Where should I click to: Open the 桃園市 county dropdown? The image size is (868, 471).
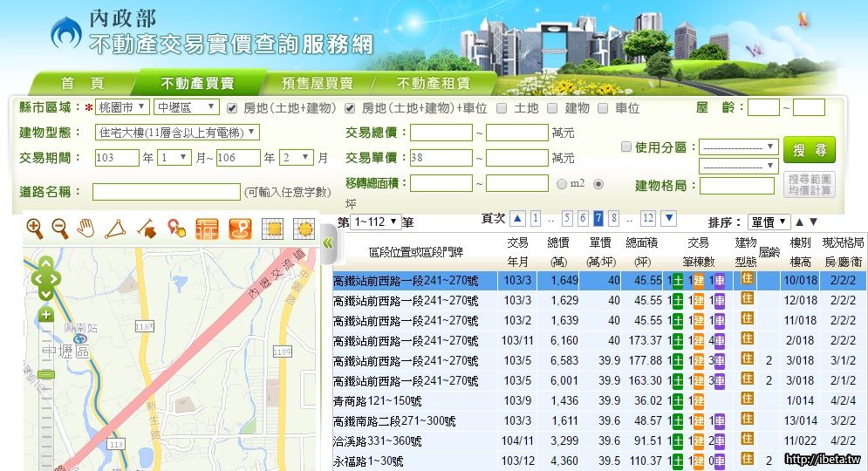(122, 107)
